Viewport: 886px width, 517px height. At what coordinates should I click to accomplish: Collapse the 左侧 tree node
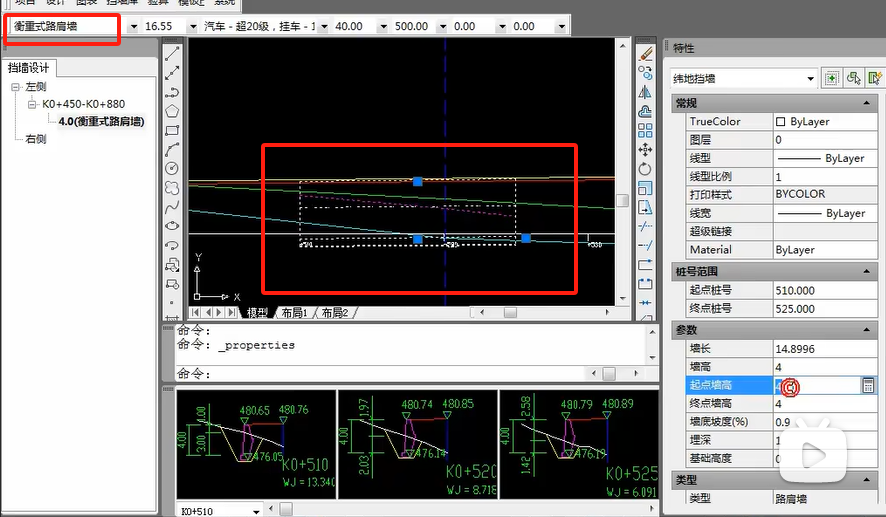point(16,87)
